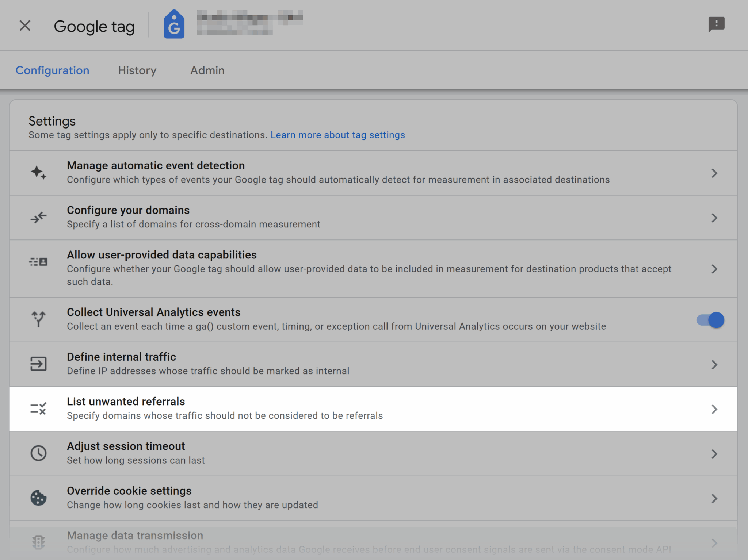Click the user-provided data capabilities icon
The width and height of the screenshot is (748, 560).
click(38, 262)
